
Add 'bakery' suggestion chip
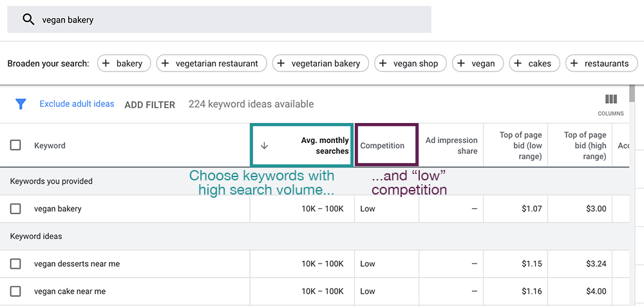tap(124, 63)
